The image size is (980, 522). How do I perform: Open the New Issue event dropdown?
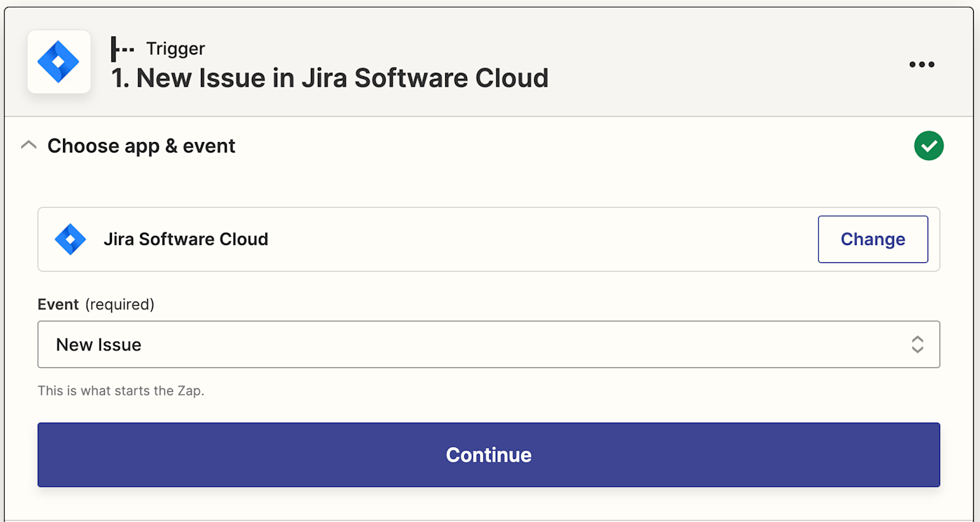click(476, 344)
